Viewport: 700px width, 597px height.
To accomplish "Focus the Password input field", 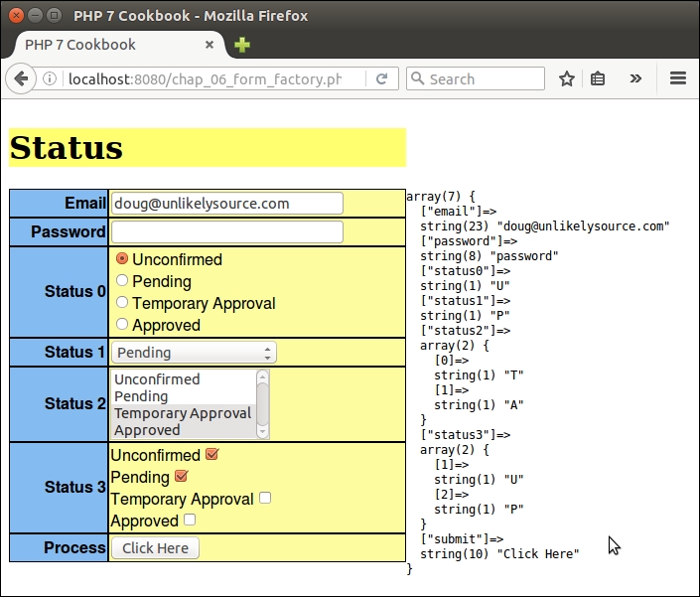I will click(226, 232).
